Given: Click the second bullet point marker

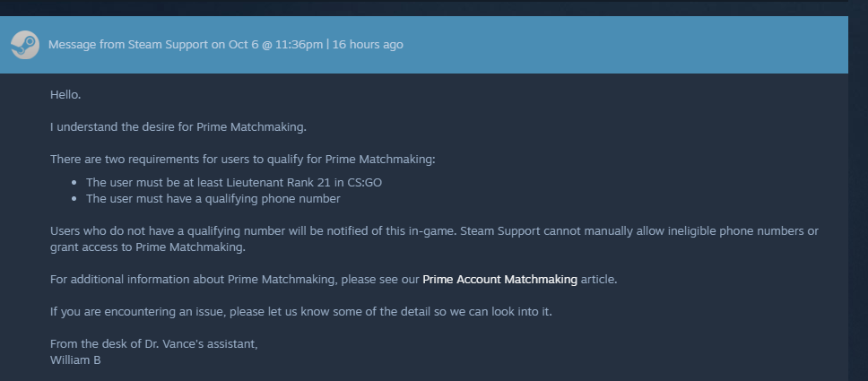Looking at the screenshot, I should click(75, 199).
